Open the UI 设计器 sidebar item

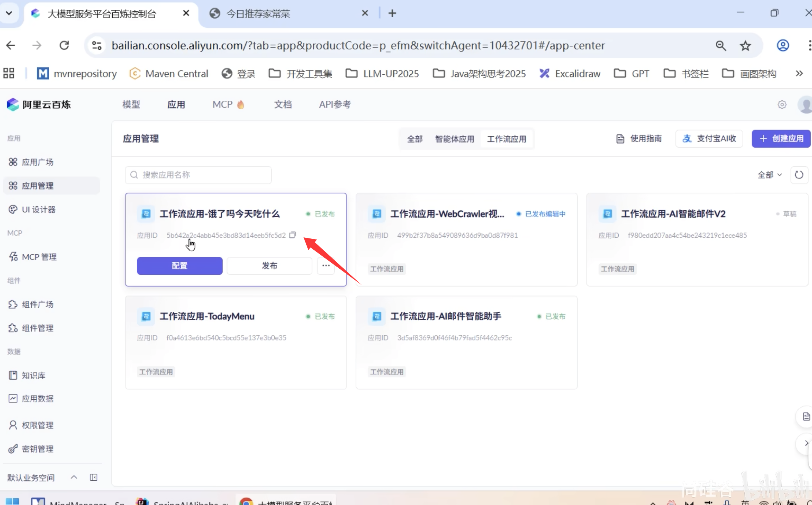click(38, 210)
